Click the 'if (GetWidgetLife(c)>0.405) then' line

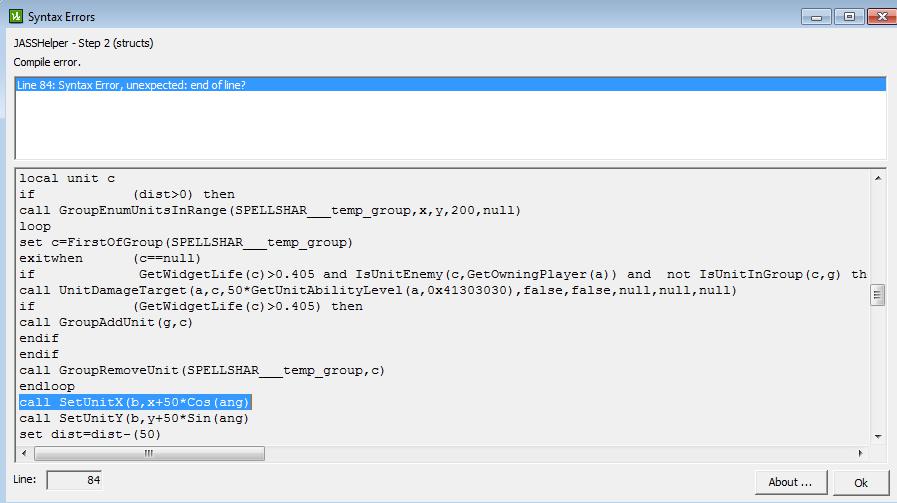[191, 306]
